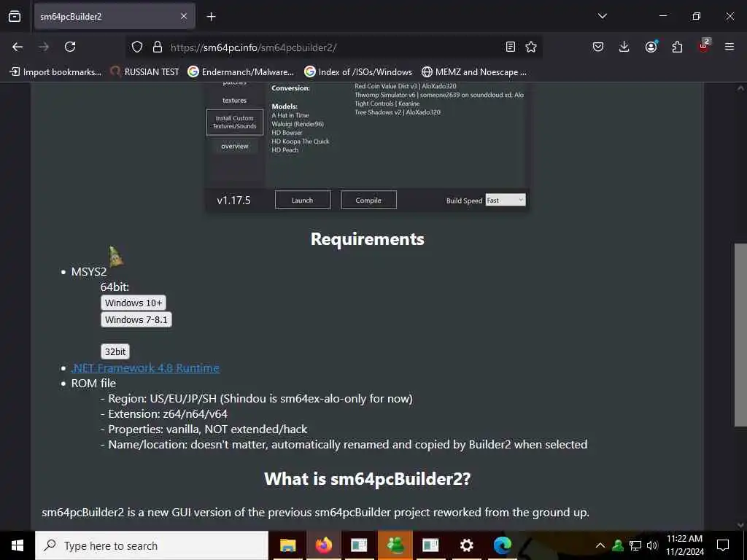Open the Firefox account icon

[x=651, y=47]
